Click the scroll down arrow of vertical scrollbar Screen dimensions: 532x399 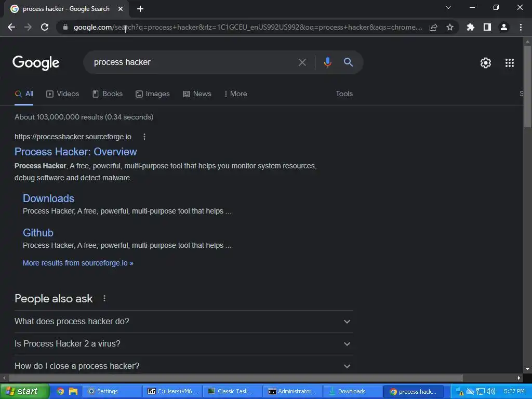(x=527, y=369)
